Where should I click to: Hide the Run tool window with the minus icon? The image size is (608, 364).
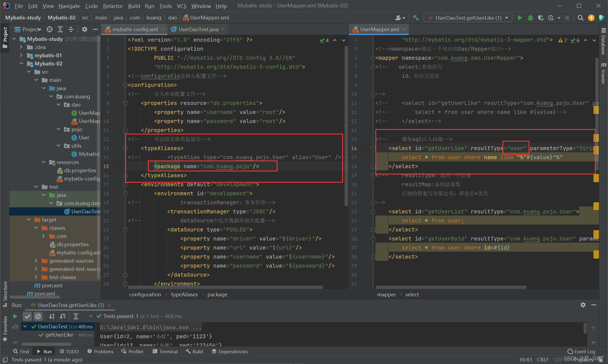coord(594,305)
